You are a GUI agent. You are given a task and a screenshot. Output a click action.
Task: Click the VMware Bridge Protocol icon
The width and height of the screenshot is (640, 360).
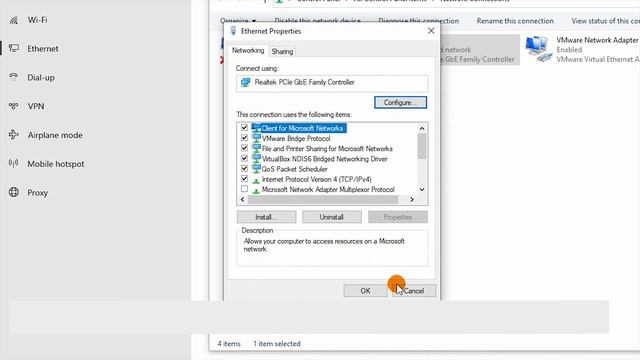pyautogui.click(x=256, y=138)
